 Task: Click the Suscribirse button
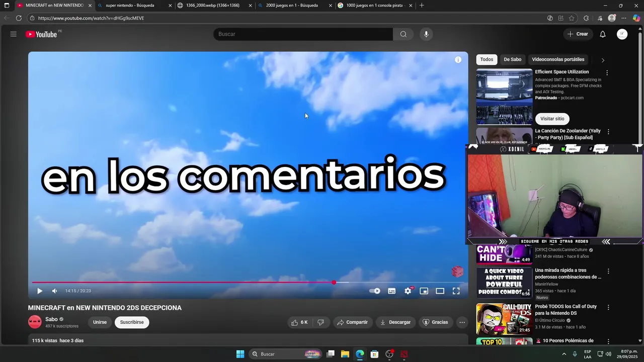pos(132,322)
